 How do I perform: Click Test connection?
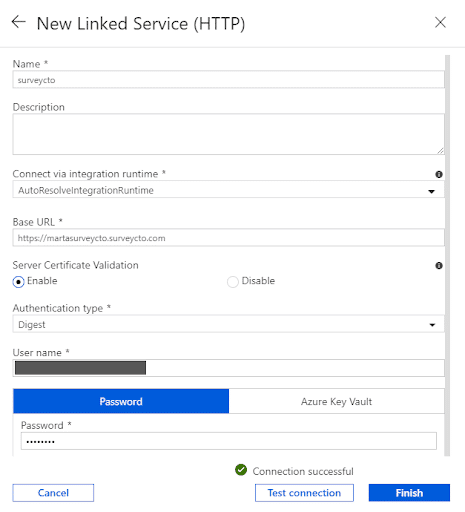304,493
